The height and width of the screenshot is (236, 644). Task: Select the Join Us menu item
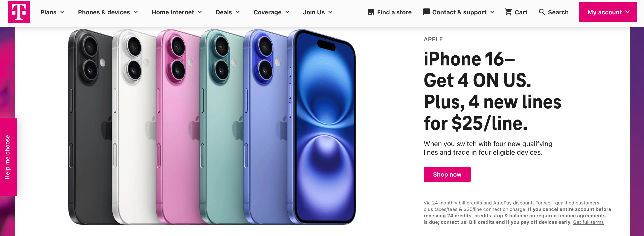319,12
